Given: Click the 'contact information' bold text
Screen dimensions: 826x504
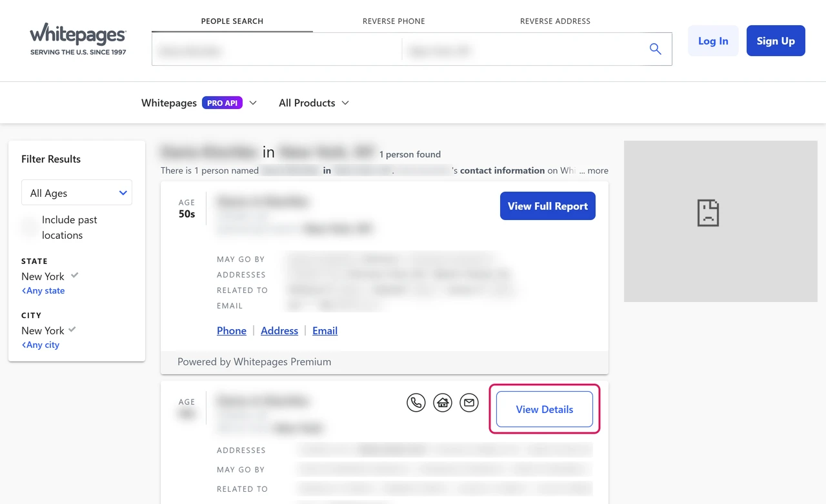Looking at the screenshot, I should 503,170.
